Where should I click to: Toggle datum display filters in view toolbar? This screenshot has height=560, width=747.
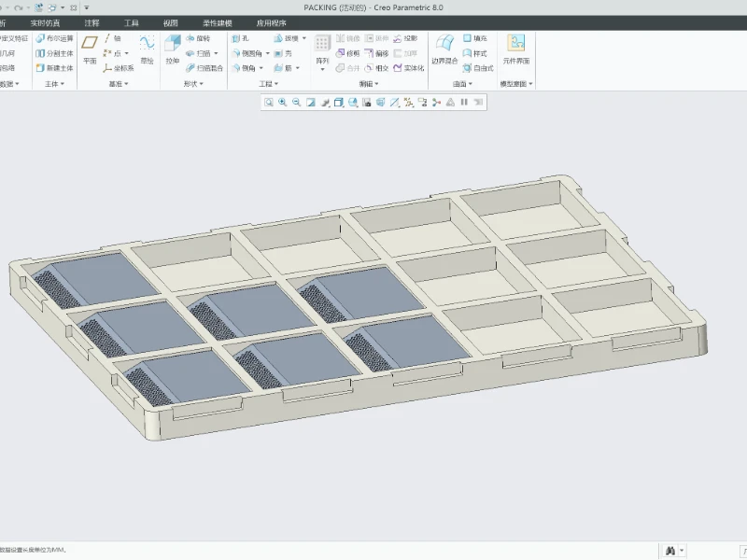click(x=408, y=103)
